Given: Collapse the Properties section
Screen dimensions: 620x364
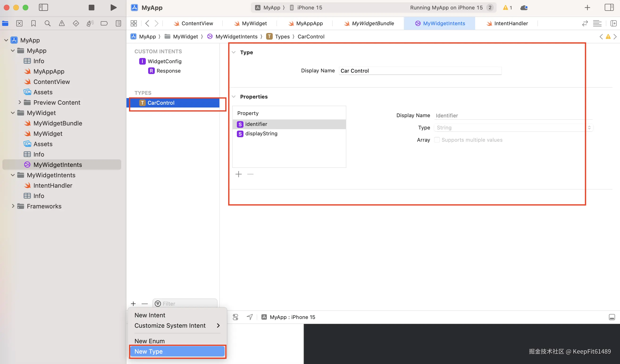Looking at the screenshot, I should [x=234, y=97].
